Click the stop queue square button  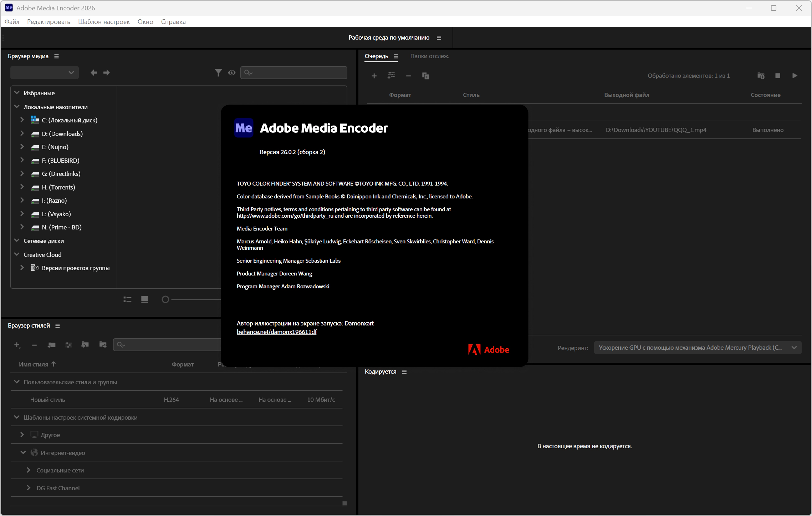tap(778, 76)
